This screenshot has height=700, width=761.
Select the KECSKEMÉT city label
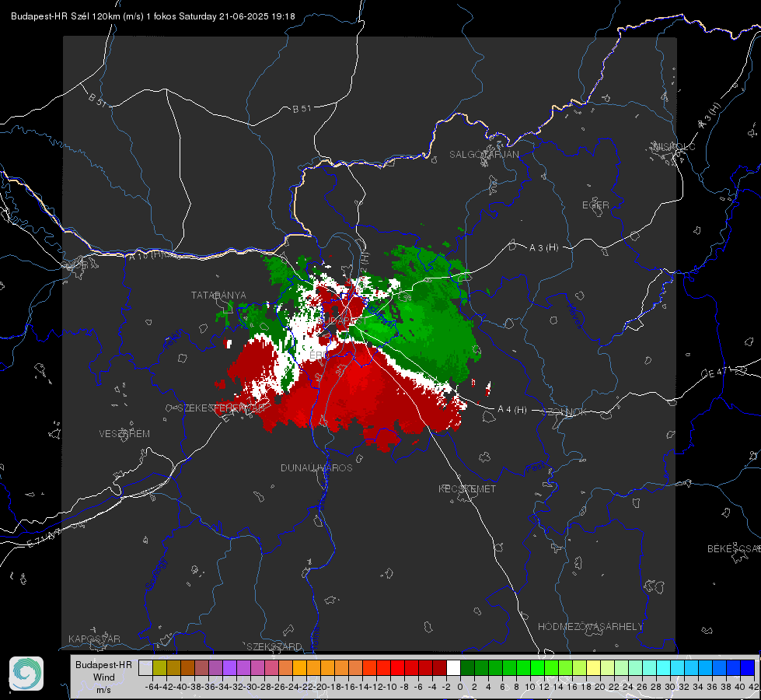(x=467, y=489)
